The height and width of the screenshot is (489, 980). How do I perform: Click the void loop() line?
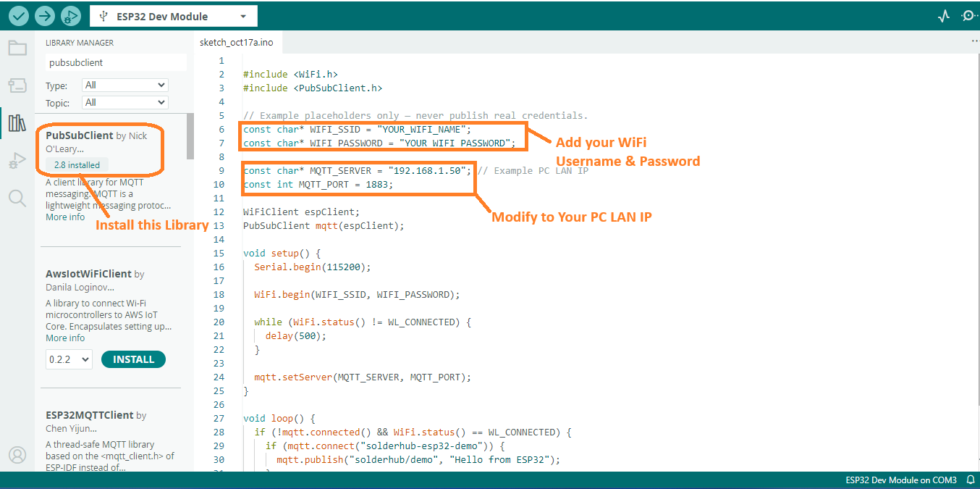tap(279, 419)
